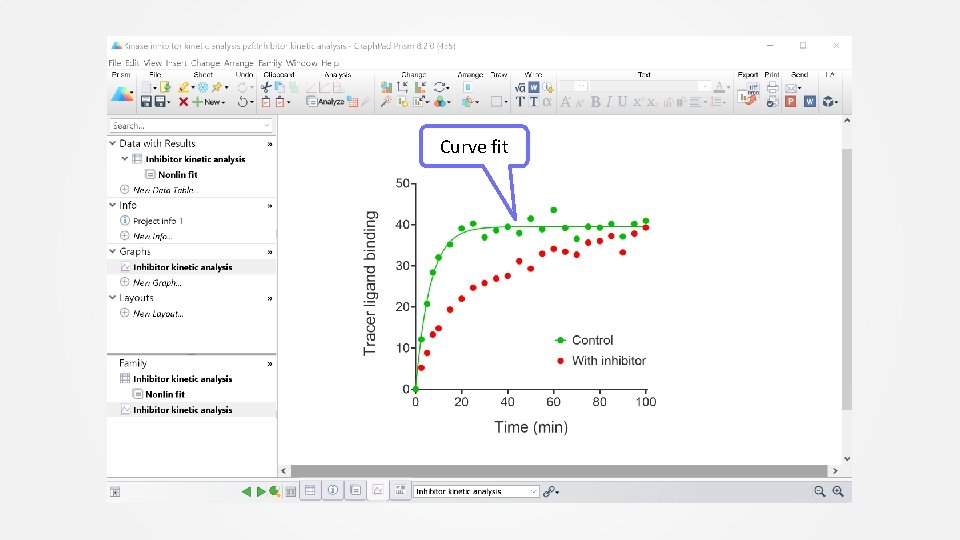Click the Insert Word object icon
Screen dimensions: 960x540
pos(533,88)
